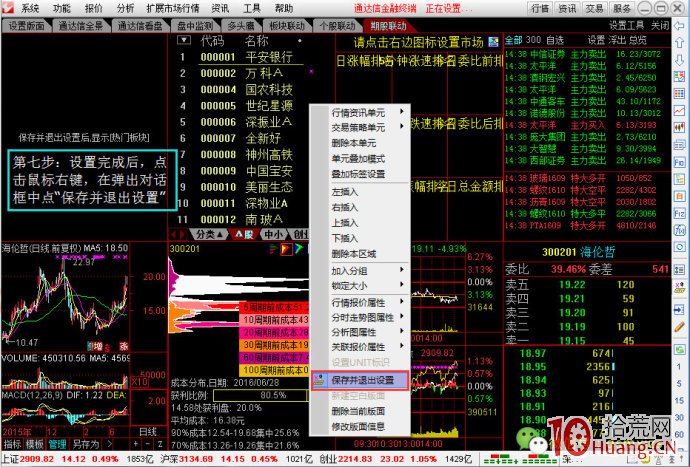
Task: Click the red-boxed flag icon in cost distribution panel
Action: tap(286, 249)
